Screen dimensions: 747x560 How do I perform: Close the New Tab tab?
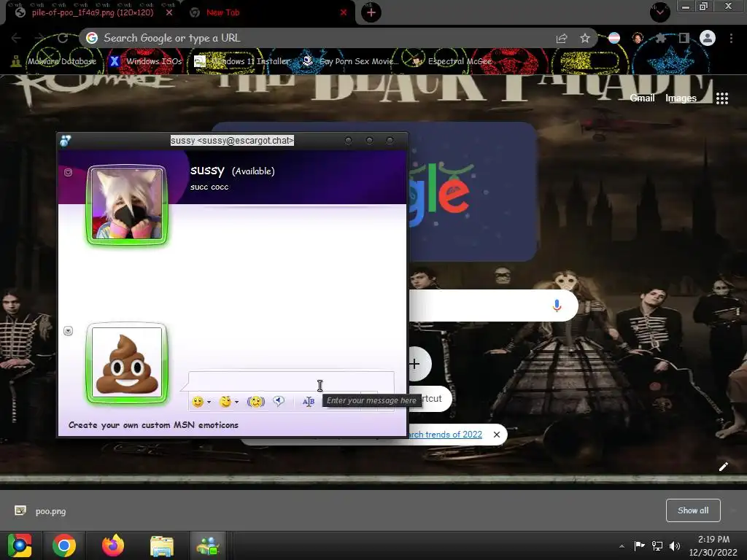pyautogui.click(x=344, y=12)
